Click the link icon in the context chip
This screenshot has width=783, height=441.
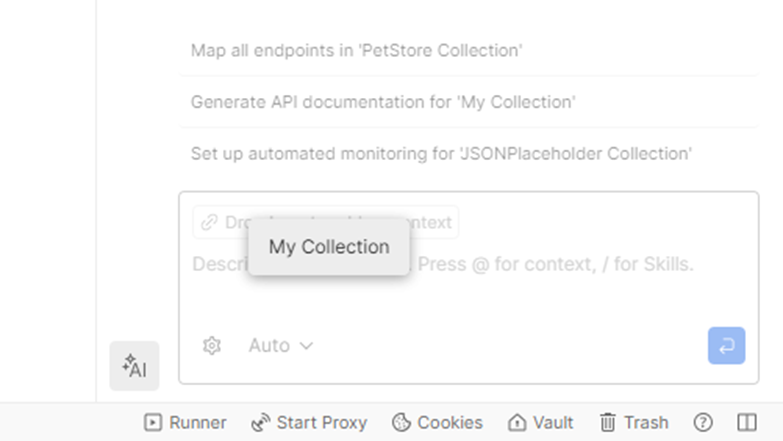(x=209, y=222)
